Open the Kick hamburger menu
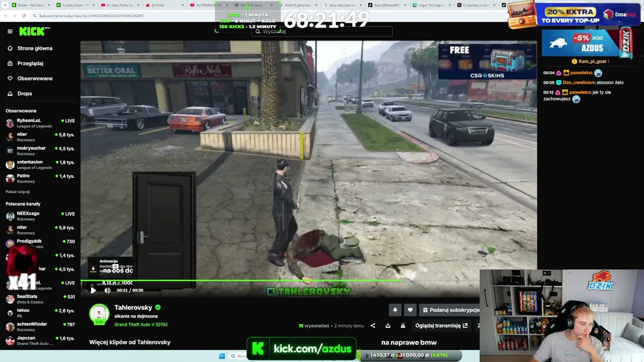 coord(10,31)
